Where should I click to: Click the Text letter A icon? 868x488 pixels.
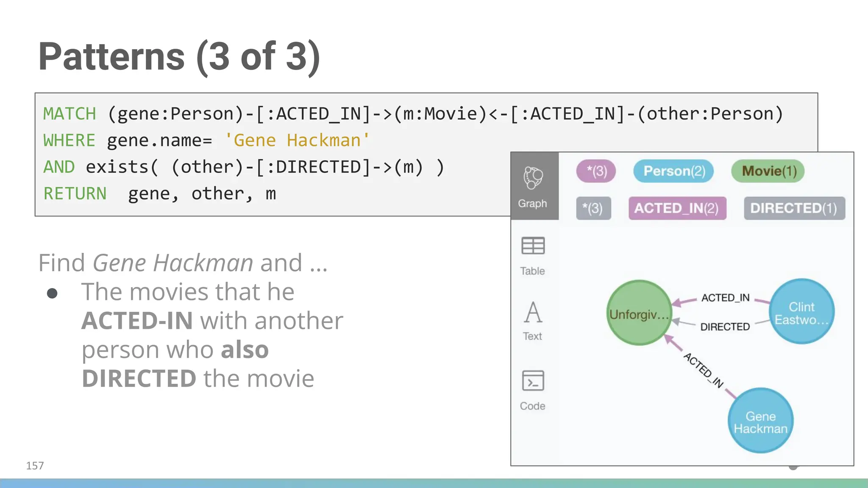tap(533, 312)
